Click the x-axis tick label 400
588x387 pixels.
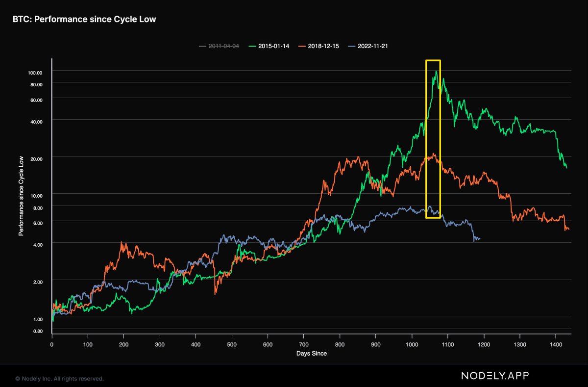point(196,344)
